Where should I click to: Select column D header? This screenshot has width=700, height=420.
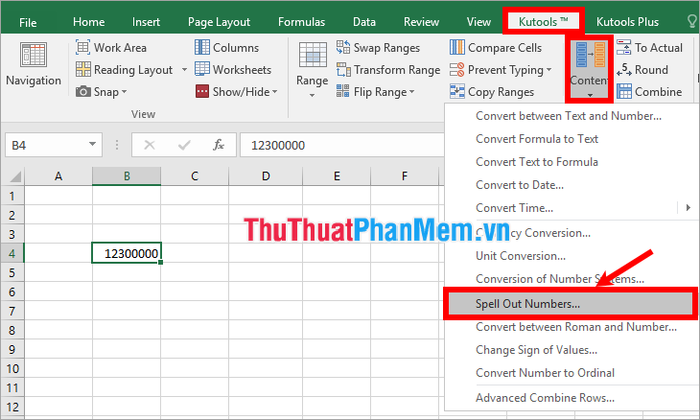pos(266,176)
